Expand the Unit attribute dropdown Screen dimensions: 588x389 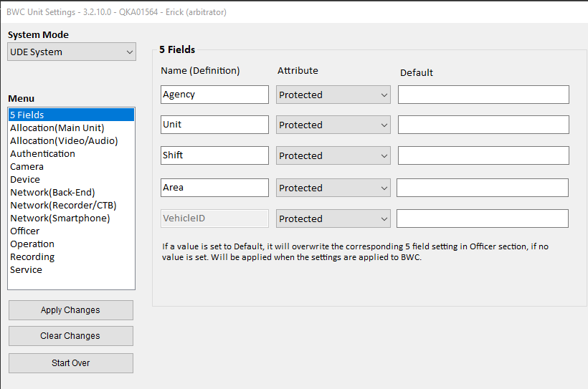coord(333,125)
